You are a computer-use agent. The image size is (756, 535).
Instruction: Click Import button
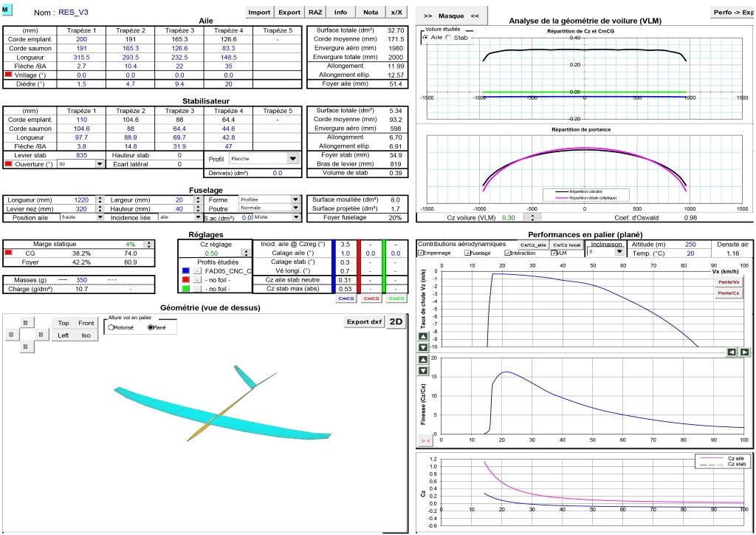tap(259, 12)
